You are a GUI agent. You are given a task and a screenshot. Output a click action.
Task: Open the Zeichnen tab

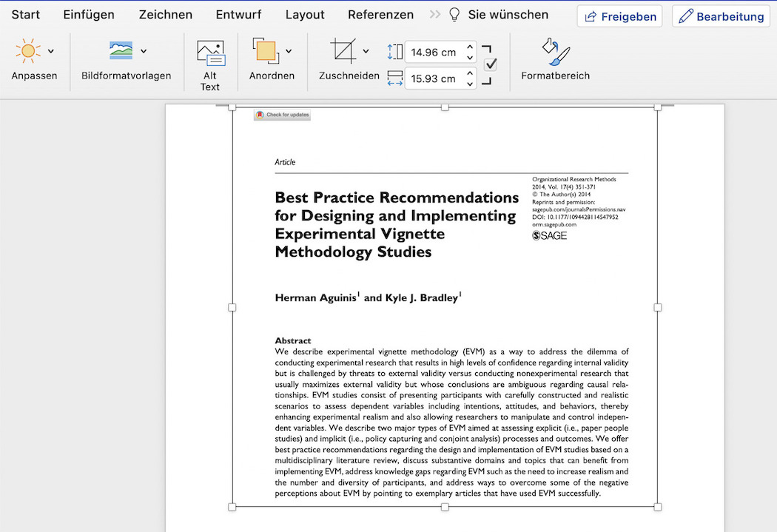coord(166,15)
